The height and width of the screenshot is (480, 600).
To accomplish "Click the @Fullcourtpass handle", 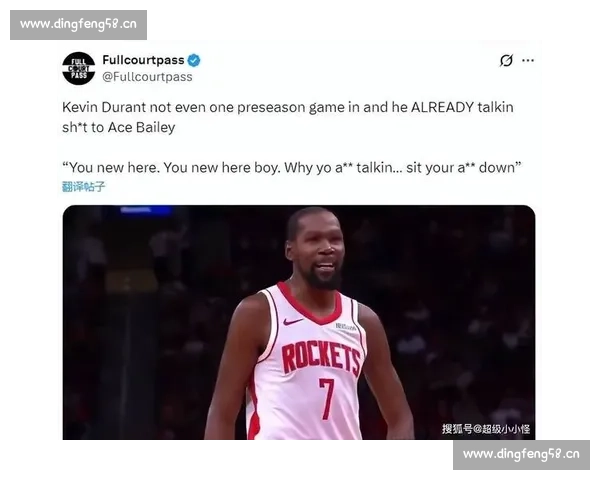I will (x=147, y=77).
